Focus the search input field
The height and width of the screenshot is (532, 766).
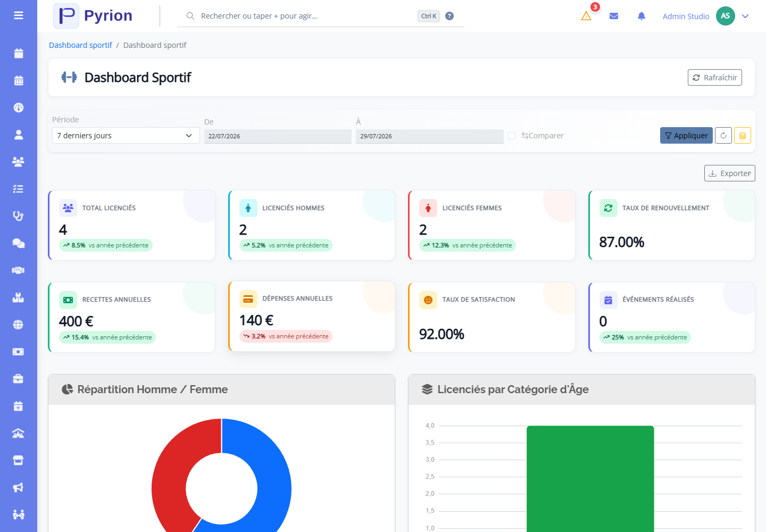coord(306,16)
